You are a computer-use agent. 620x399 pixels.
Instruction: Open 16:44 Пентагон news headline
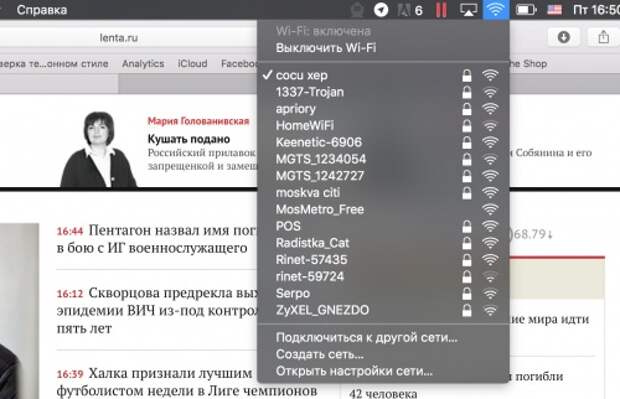[x=157, y=239]
